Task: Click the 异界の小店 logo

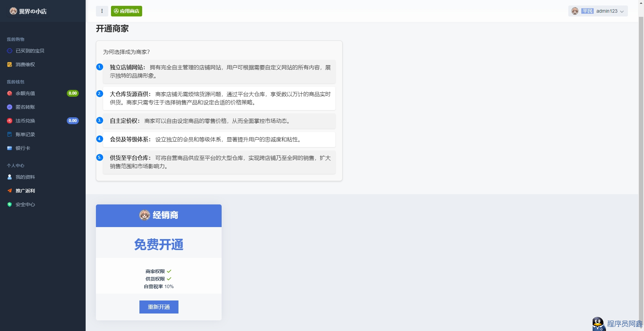Action: tap(28, 11)
